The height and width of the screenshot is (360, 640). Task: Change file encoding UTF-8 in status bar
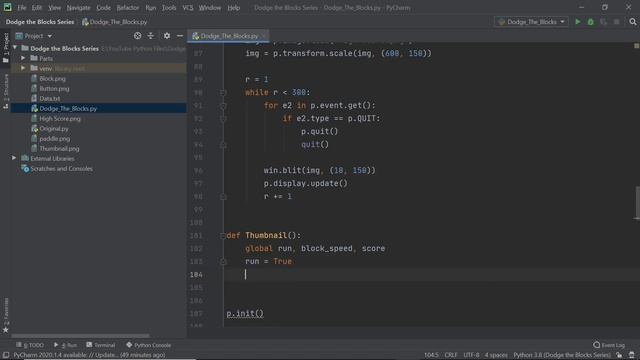point(471,355)
